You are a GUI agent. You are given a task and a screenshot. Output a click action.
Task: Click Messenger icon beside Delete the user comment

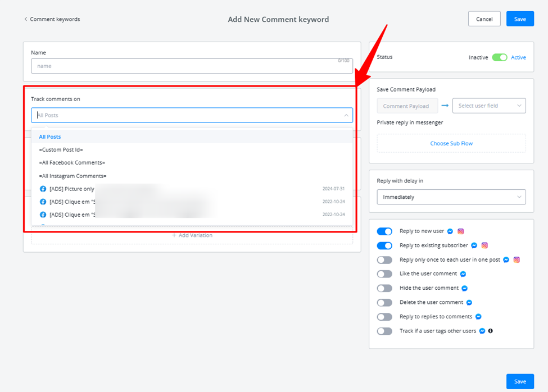(469, 303)
